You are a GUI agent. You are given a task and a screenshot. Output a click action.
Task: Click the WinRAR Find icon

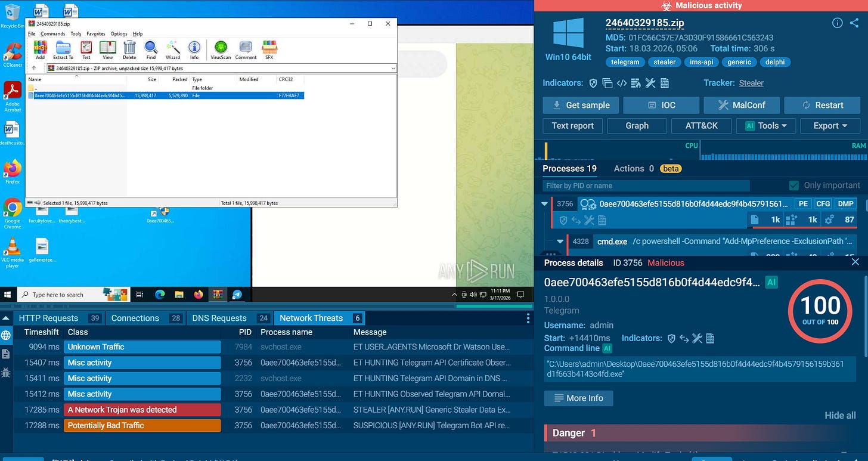(x=151, y=49)
